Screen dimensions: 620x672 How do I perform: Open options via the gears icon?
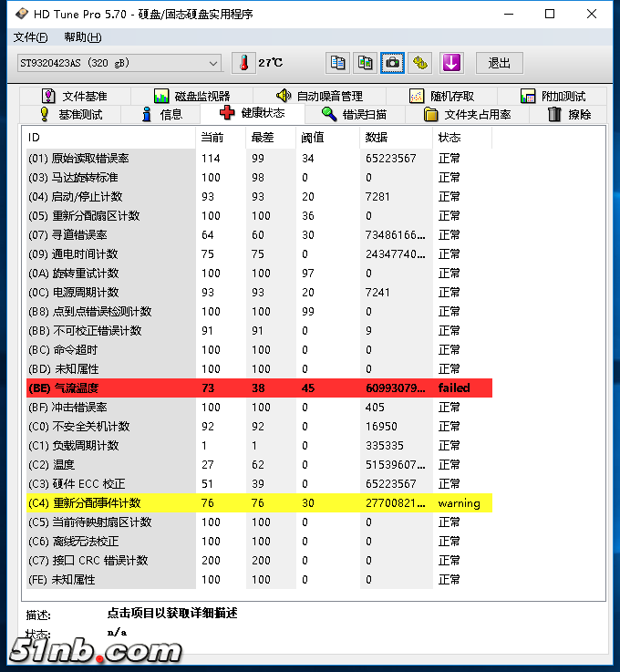pyautogui.click(x=420, y=63)
